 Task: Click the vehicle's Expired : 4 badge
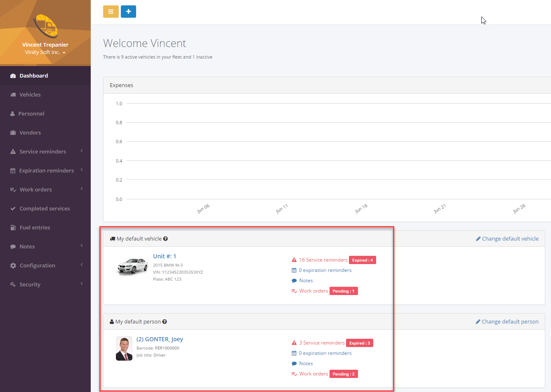point(363,260)
